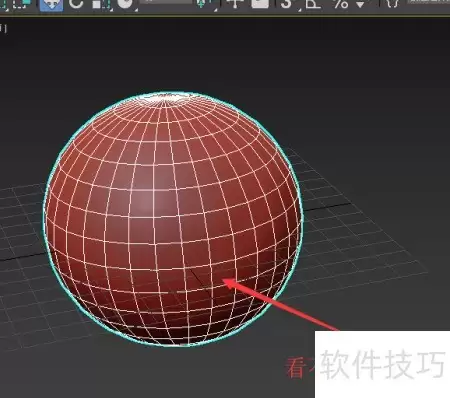This screenshot has width=450, height=398.
Task: Choose the Select and Rotate tool
Action: [76, 4]
